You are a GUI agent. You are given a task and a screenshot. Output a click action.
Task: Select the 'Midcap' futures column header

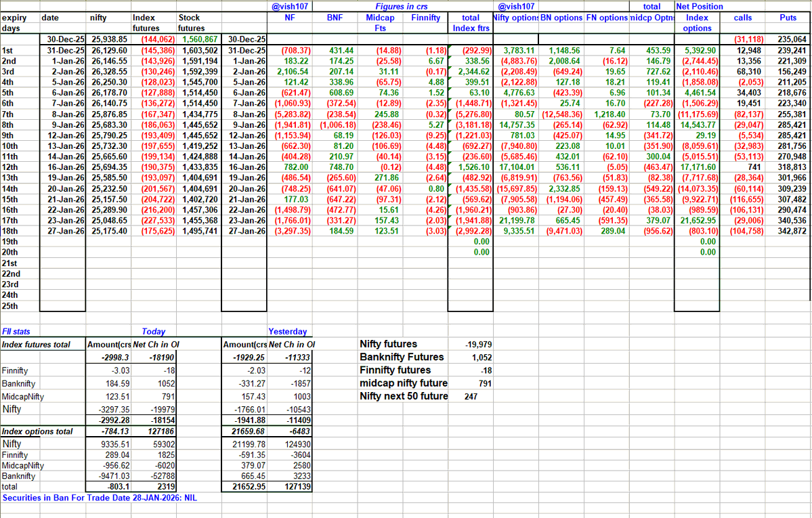(380, 18)
